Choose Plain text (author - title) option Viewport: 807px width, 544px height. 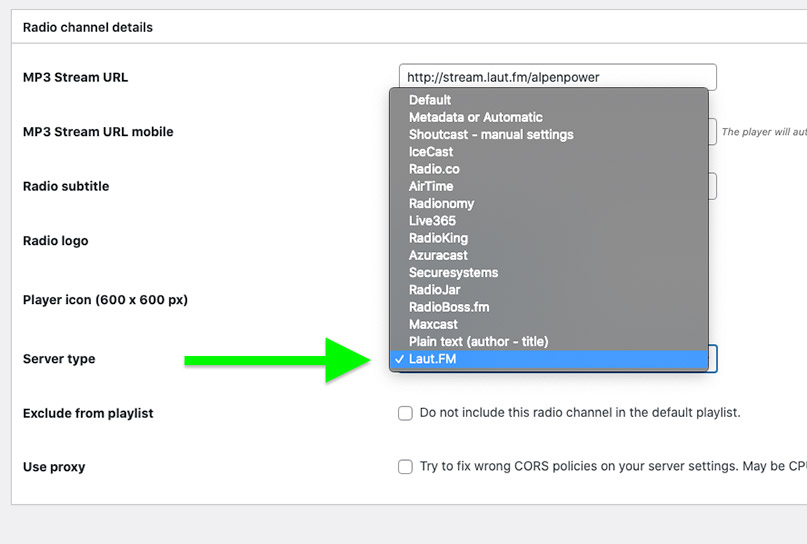(478, 342)
